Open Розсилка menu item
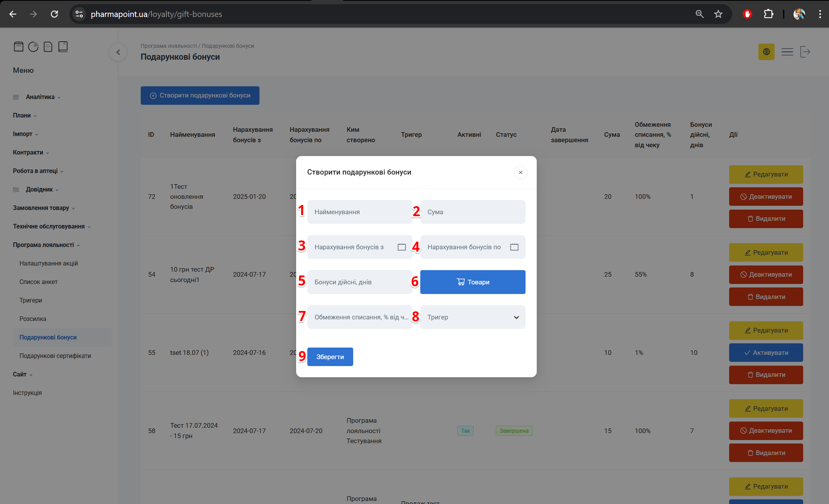Viewport: 829px width, 504px height. [33, 319]
